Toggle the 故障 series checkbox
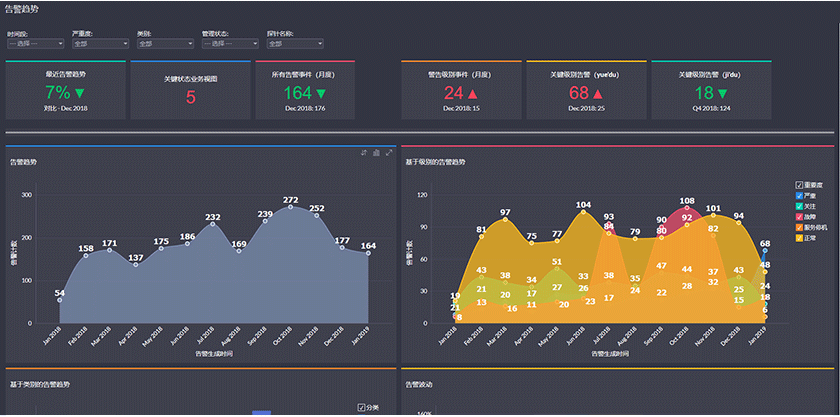 pyautogui.click(x=799, y=216)
